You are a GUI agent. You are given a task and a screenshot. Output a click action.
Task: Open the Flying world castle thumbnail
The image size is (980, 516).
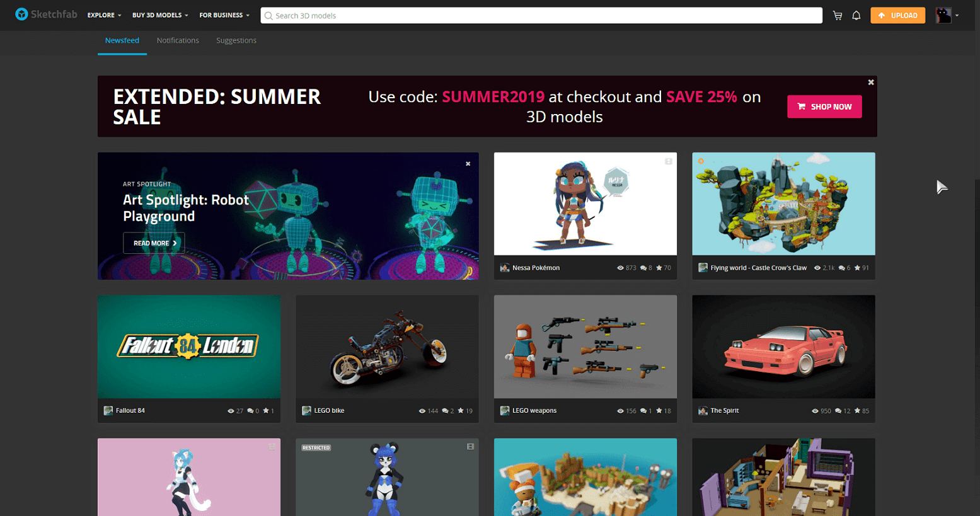click(x=783, y=204)
